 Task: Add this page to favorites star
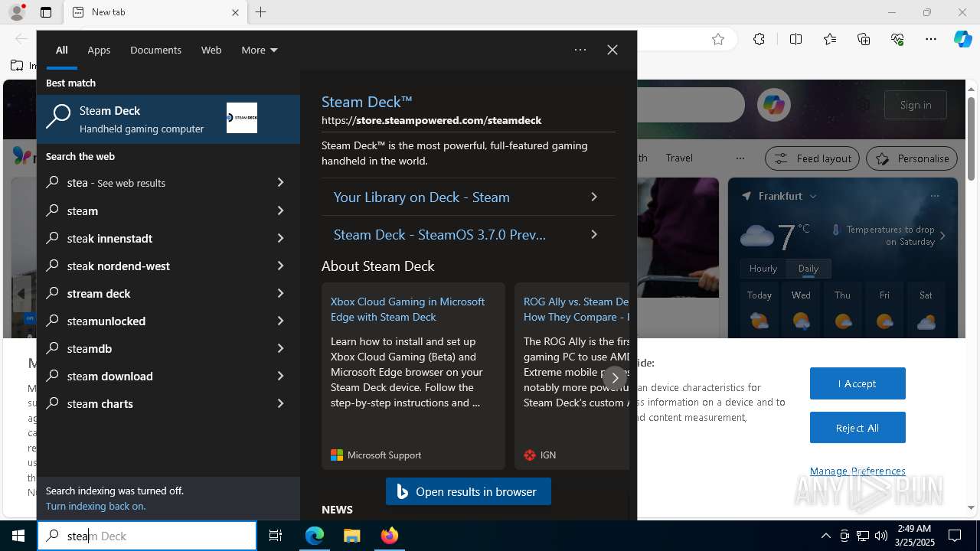point(718,40)
